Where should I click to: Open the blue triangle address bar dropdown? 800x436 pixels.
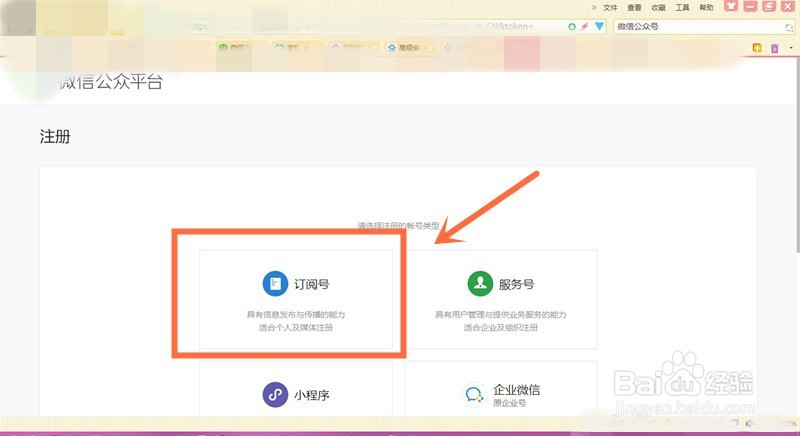(599, 27)
